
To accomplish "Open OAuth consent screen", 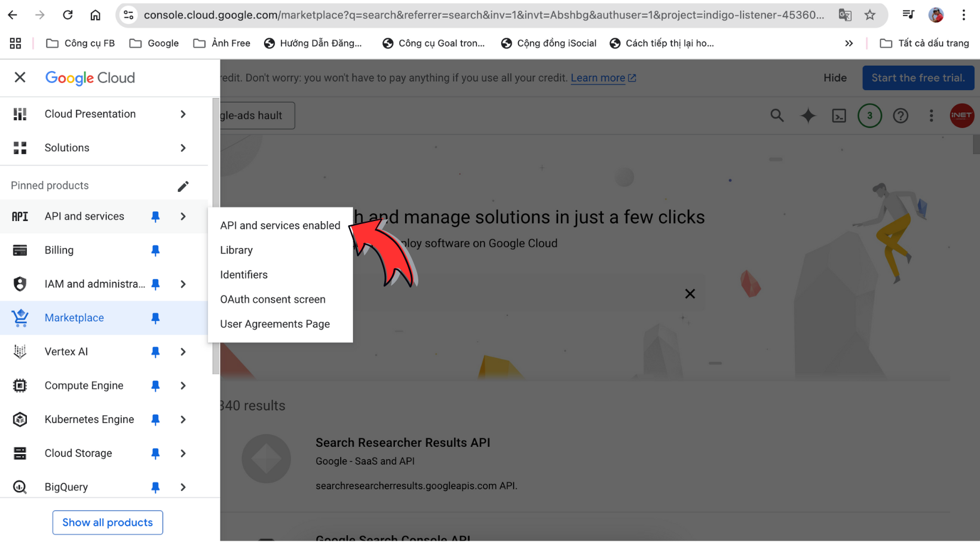I will [280, 299].
